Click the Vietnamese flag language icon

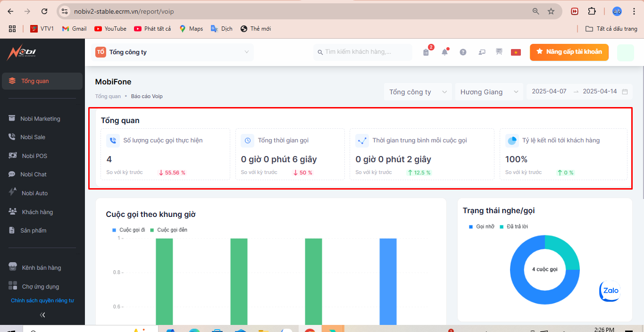516,52
